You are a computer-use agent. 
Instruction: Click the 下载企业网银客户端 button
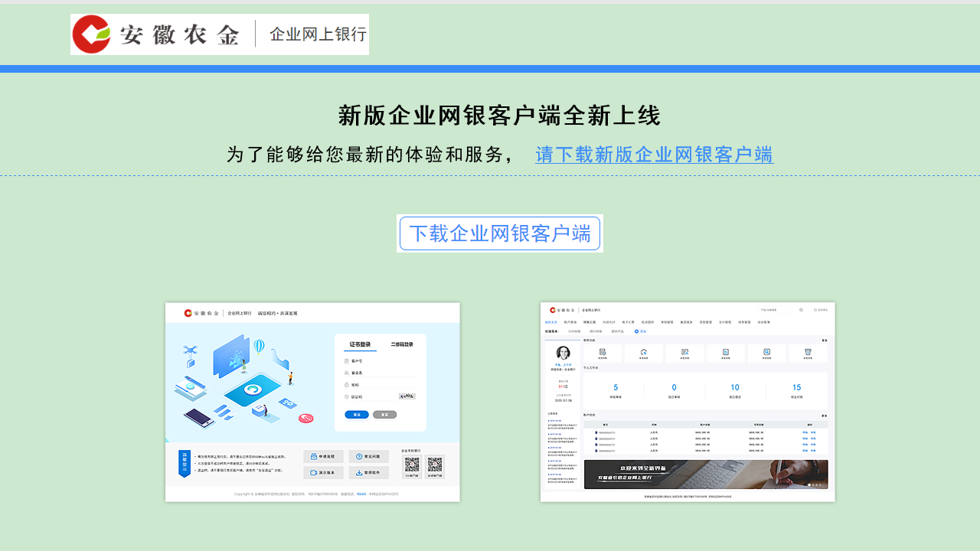pyautogui.click(x=499, y=233)
